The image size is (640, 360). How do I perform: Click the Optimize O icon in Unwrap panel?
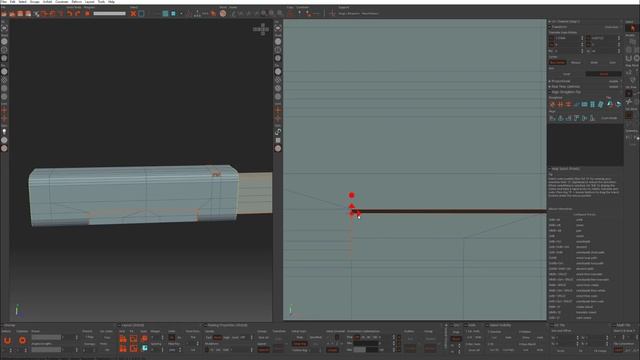coord(22,340)
